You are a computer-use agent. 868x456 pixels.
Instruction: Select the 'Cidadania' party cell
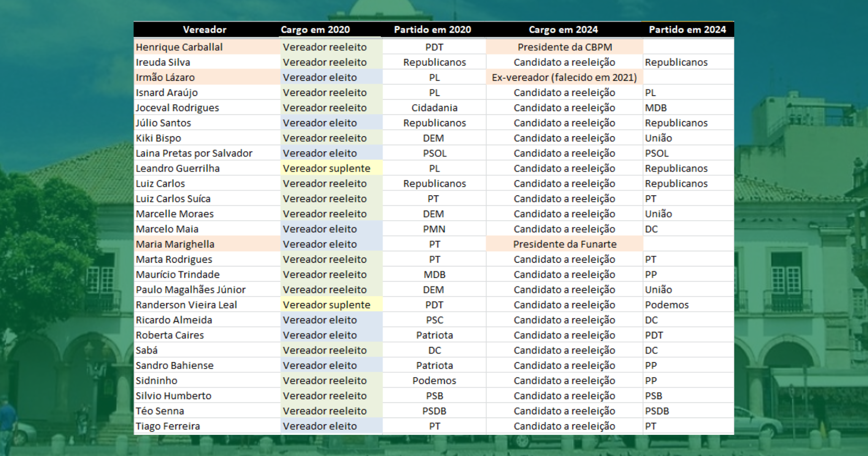(x=434, y=108)
